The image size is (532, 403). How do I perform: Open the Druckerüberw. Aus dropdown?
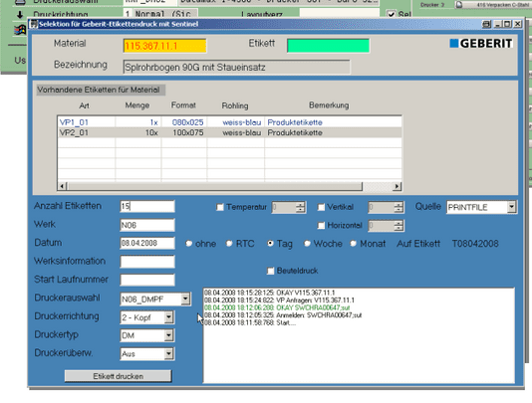click(168, 354)
